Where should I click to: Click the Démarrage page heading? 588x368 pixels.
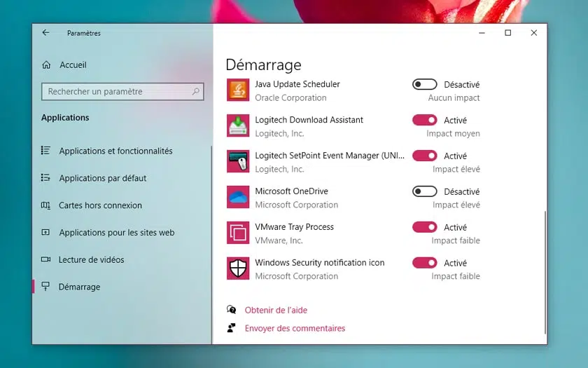tap(263, 65)
